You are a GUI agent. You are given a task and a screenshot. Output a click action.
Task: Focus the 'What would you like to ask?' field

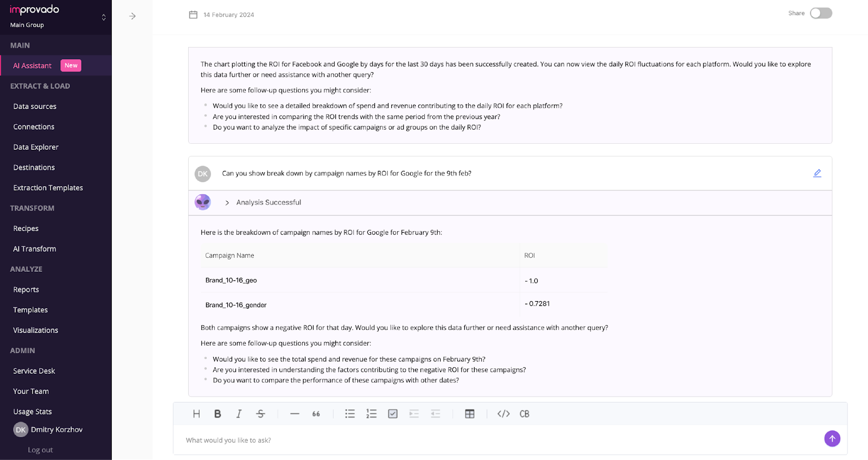[x=488, y=440]
